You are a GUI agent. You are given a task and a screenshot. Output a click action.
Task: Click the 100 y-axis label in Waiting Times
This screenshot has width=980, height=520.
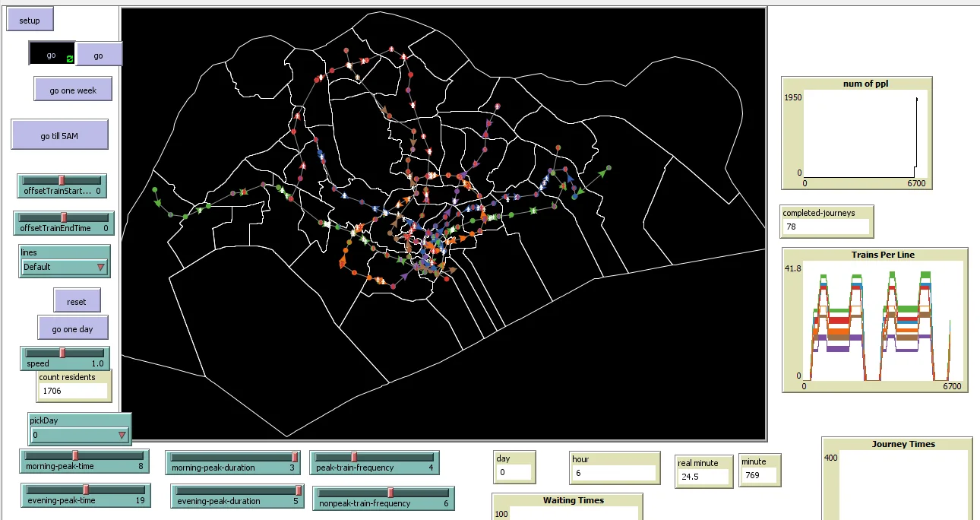501,515
